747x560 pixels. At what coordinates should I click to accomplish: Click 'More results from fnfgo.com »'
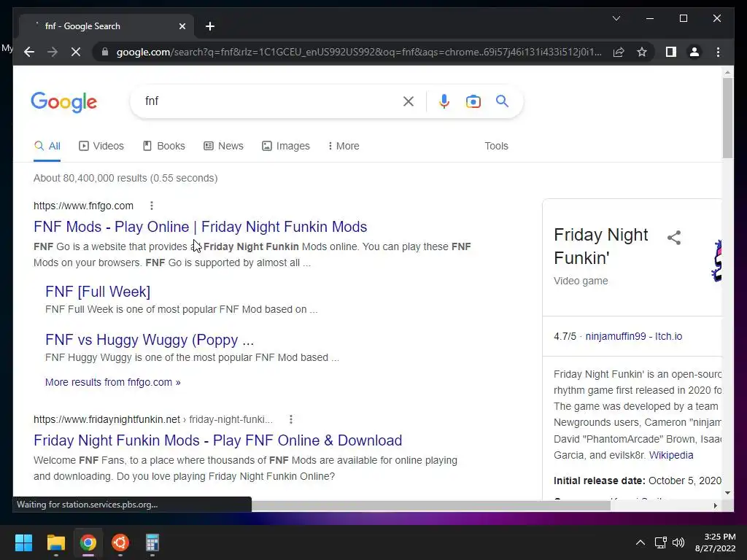coord(113,382)
